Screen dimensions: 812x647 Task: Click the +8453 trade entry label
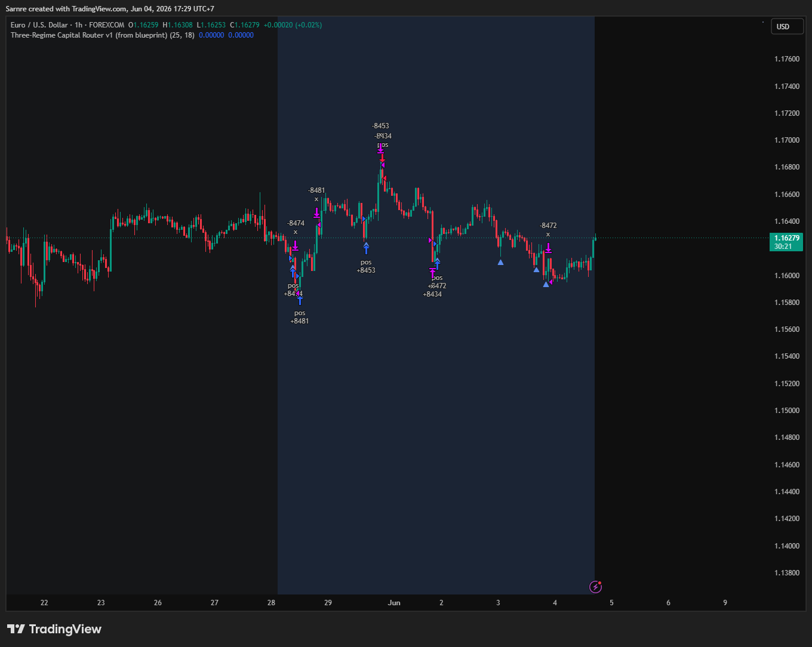pyautogui.click(x=366, y=270)
